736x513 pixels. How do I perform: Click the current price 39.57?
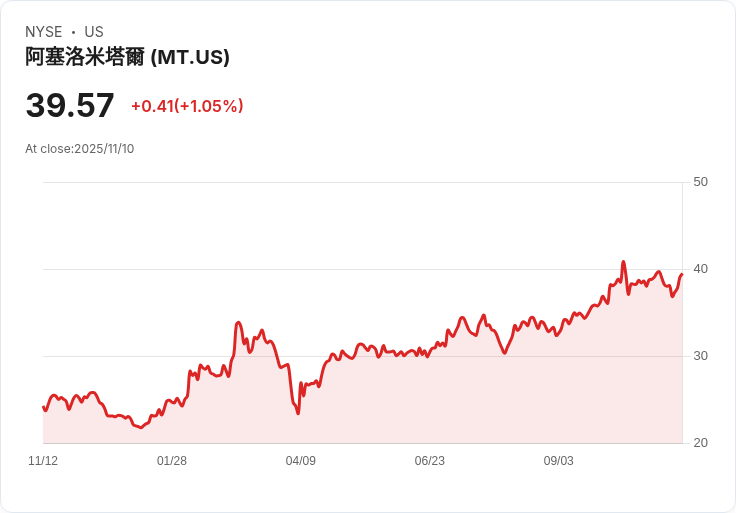click(x=69, y=105)
